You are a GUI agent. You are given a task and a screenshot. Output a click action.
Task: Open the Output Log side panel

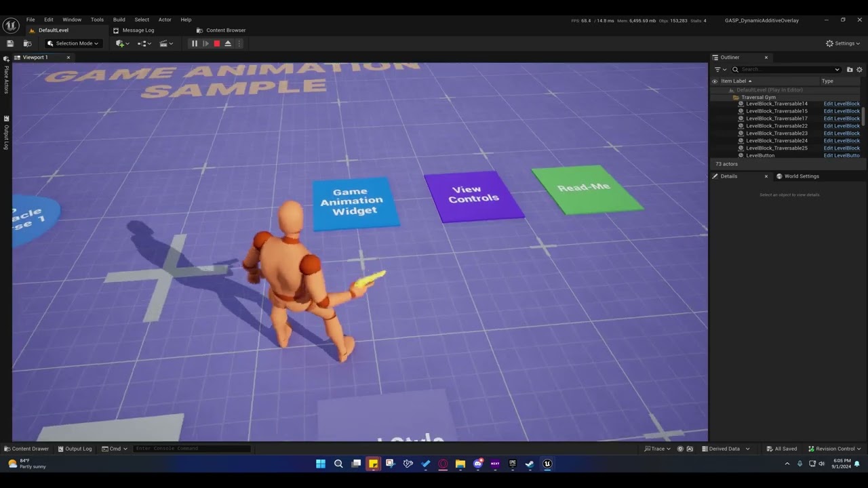click(x=6, y=133)
